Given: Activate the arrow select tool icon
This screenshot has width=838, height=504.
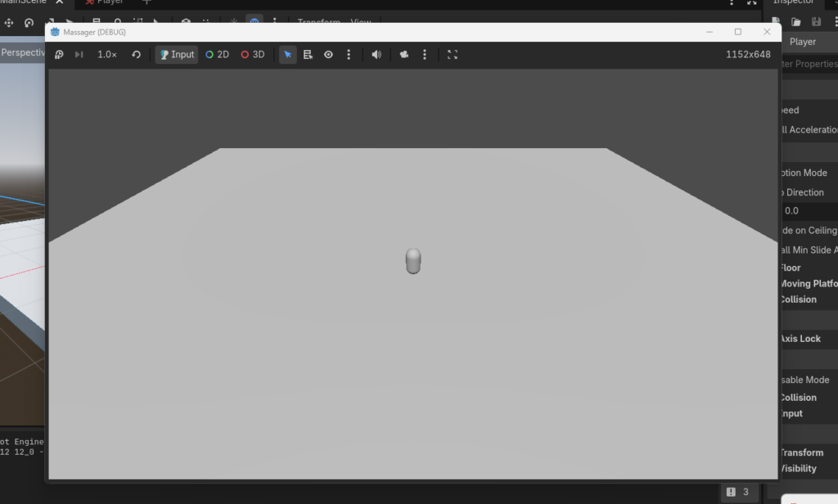Looking at the screenshot, I should click(287, 55).
